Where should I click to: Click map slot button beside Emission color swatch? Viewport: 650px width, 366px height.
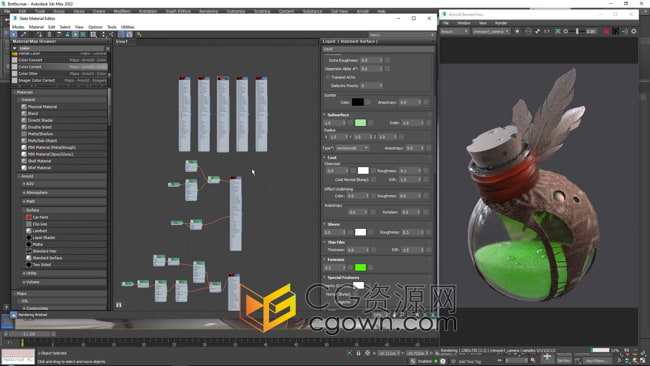[371, 267]
